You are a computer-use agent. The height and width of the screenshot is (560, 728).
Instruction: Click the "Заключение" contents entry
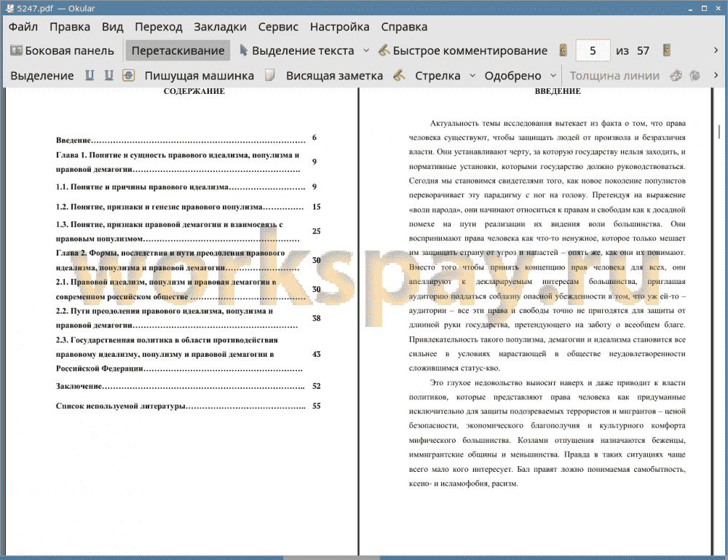tap(181, 386)
